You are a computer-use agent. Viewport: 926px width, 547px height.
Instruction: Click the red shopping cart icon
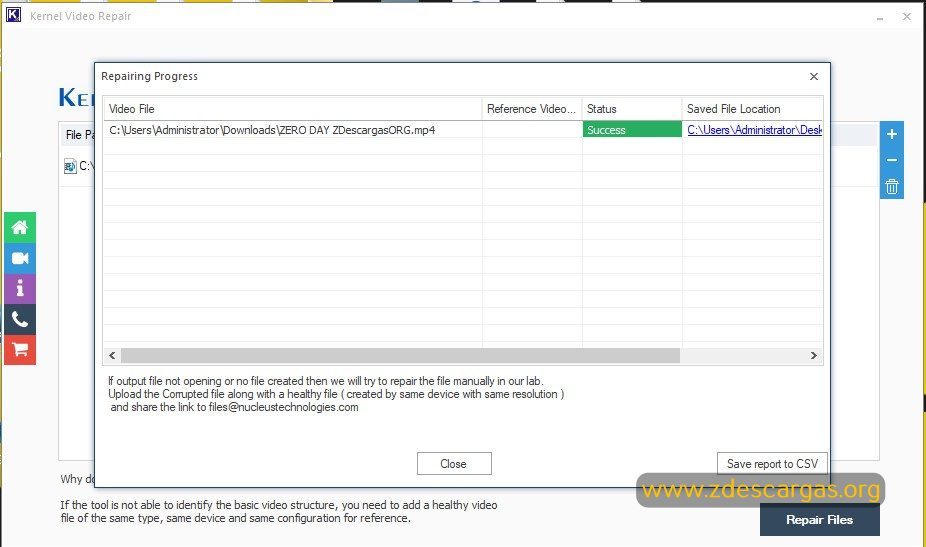(x=20, y=350)
